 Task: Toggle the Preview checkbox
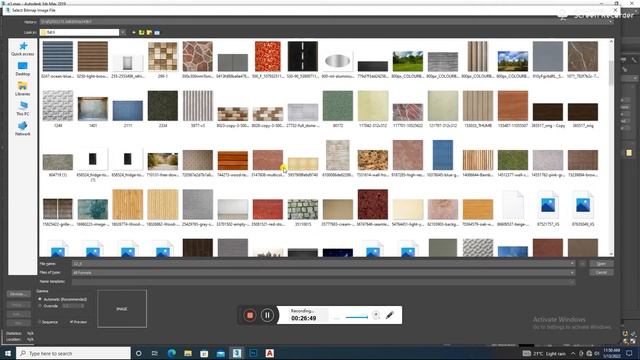click(78, 322)
